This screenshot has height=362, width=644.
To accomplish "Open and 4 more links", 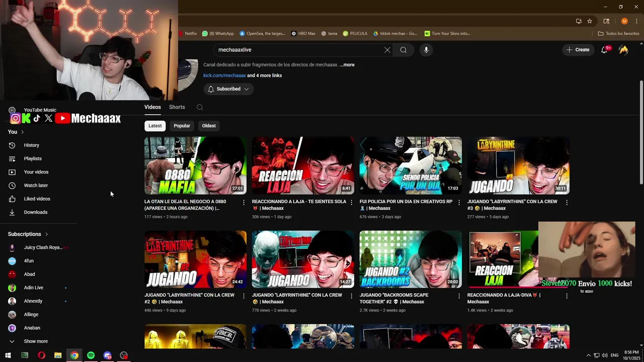I will click(x=265, y=75).
